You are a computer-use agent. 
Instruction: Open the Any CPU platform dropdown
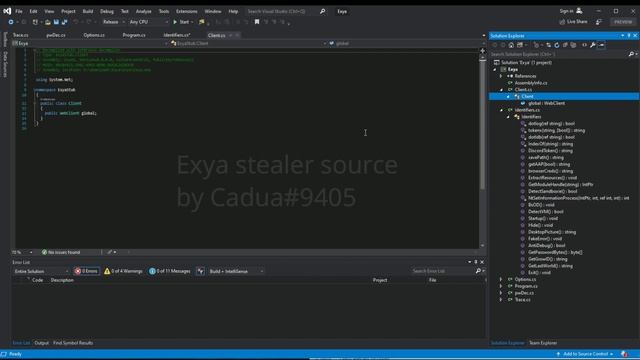pyautogui.click(x=148, y=22)
